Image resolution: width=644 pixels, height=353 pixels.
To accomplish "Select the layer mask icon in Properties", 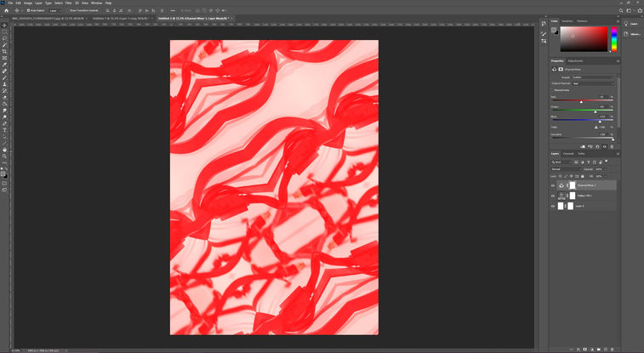I will (561, 70).
